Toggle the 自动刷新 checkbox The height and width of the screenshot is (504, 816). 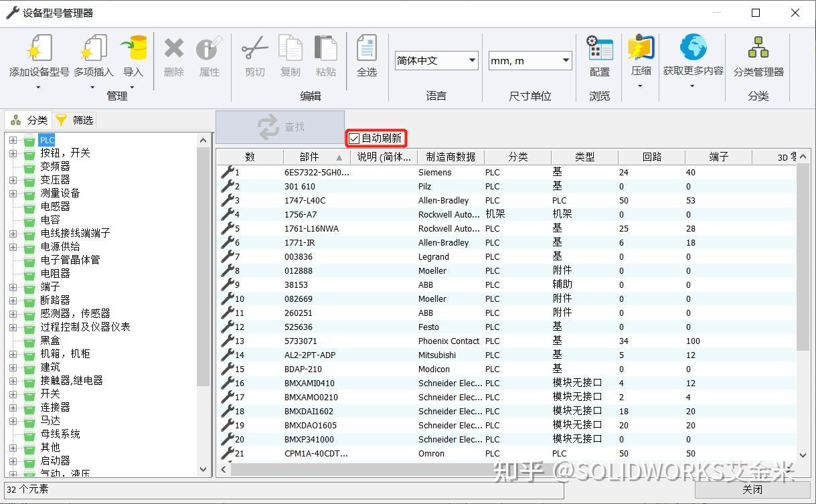pos(354,139)
